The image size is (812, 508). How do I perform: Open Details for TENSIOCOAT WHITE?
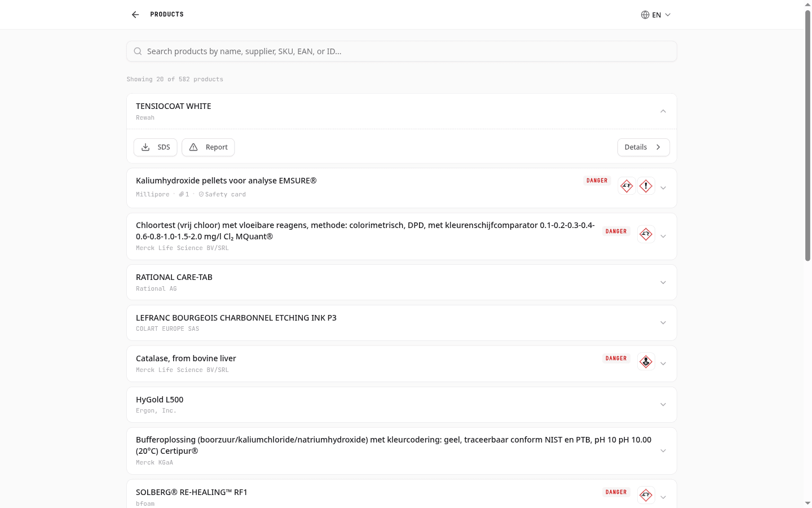643,147
